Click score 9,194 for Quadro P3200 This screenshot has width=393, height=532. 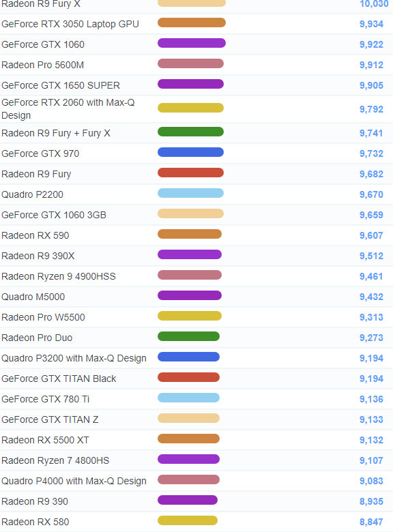[371, 358]
